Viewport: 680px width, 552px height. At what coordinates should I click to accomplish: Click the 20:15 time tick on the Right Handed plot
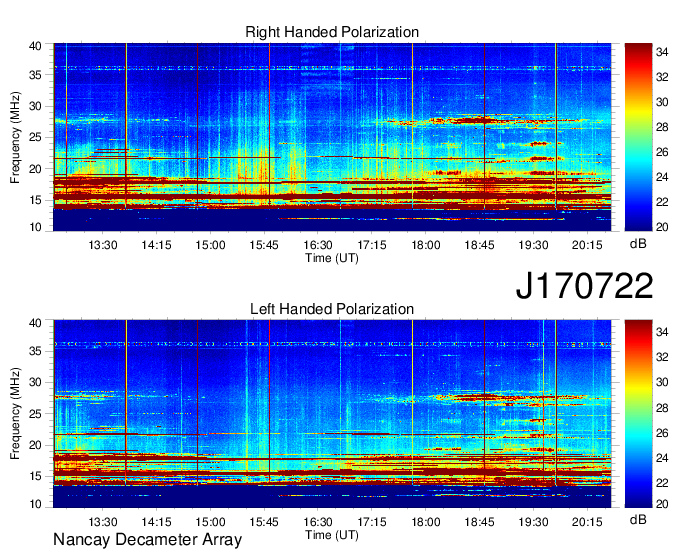point(587,245)
